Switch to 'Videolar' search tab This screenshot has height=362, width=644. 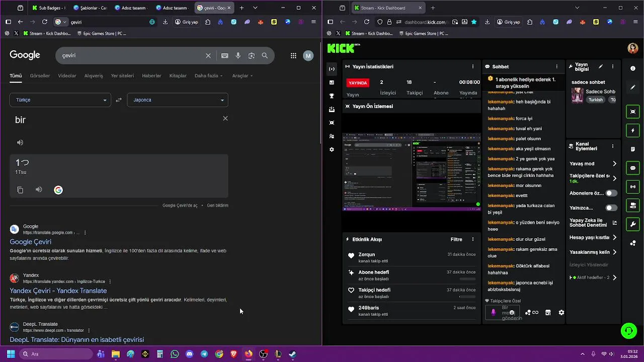click(x=67, y=76)
